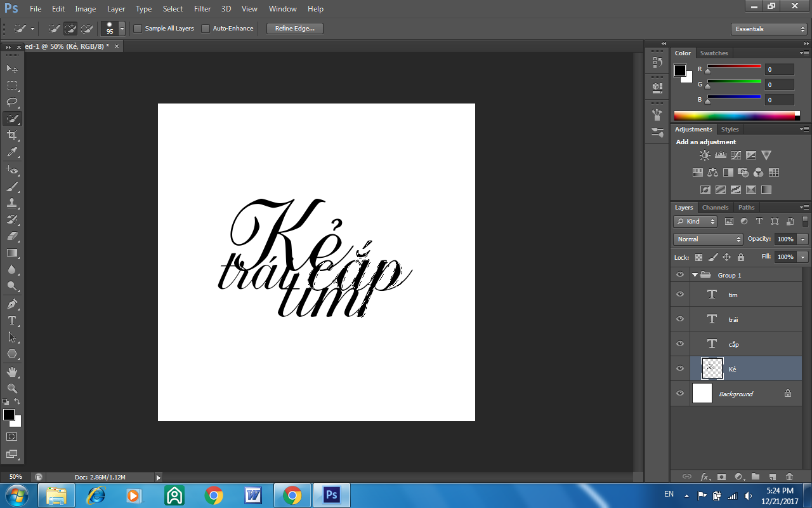Switch to the Styles tab
Viewport: 812px width, 508px height.
pos(730,130)
